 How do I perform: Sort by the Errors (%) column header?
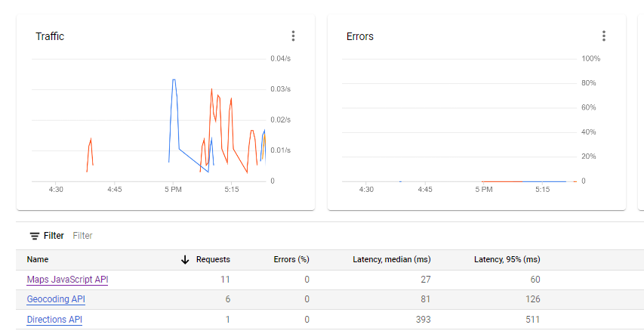(x=291, y=259)
